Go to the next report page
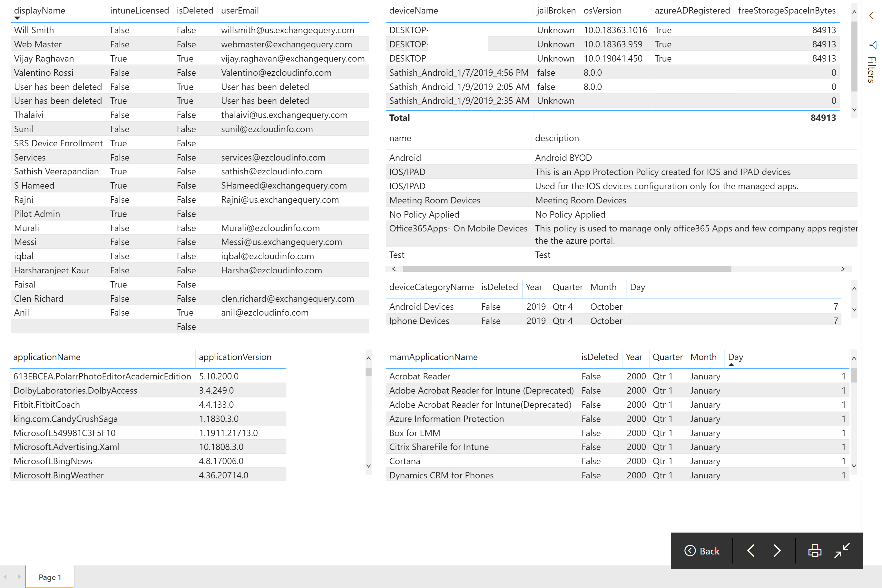 (x=777, y=551)
